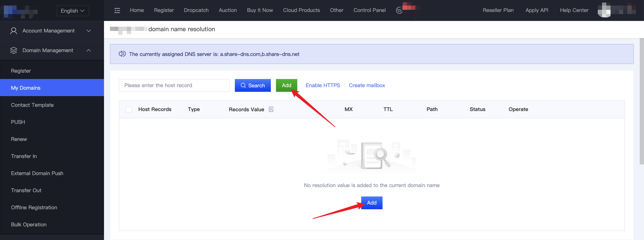Click the Records Value column header
Screen dimensions: 644x240
click(x=246, y=109)
